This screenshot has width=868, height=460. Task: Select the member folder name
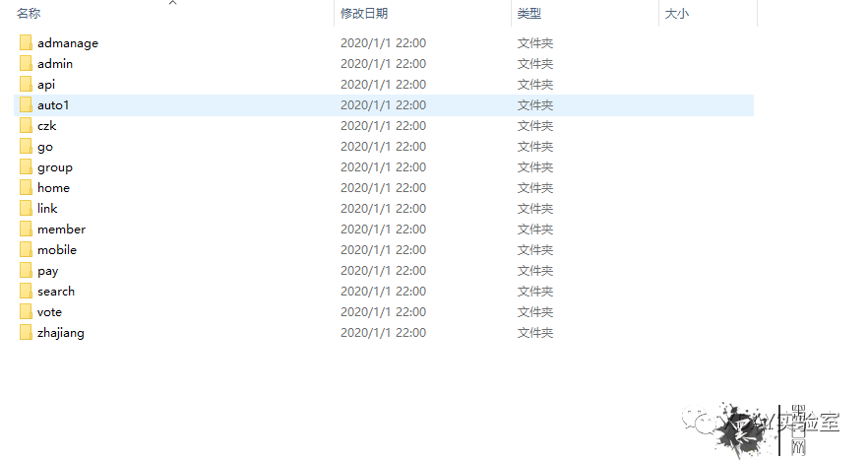tap(61, 229)
